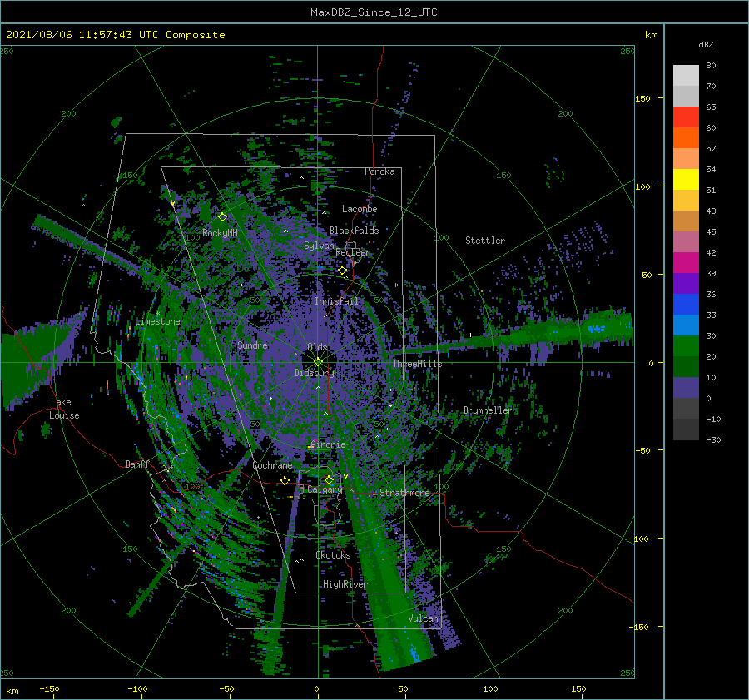The image size is (749, 700).
Task: Click the dBZ legend heading
Action: pos(706,44)
